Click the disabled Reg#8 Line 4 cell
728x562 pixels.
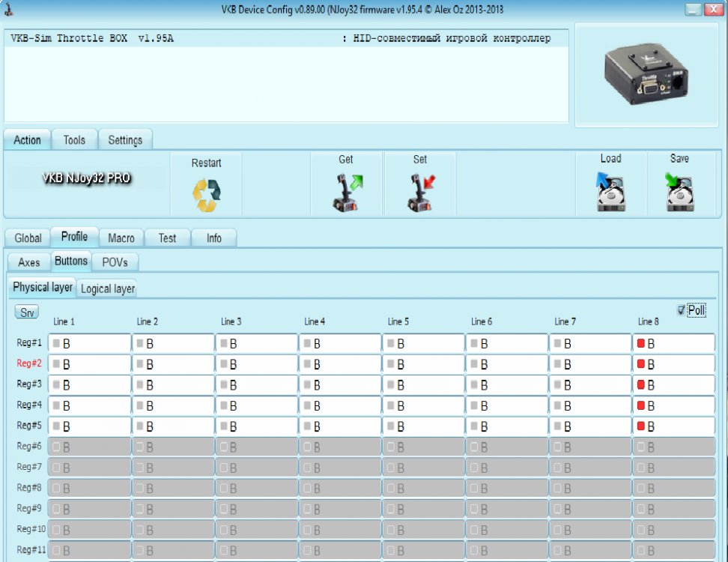pos(340,488)
